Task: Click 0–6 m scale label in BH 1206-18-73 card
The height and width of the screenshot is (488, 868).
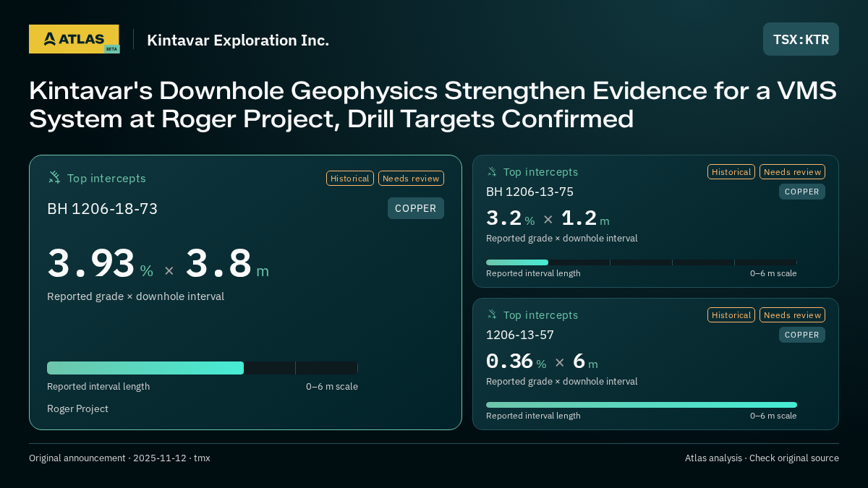Action: point(332,386)
